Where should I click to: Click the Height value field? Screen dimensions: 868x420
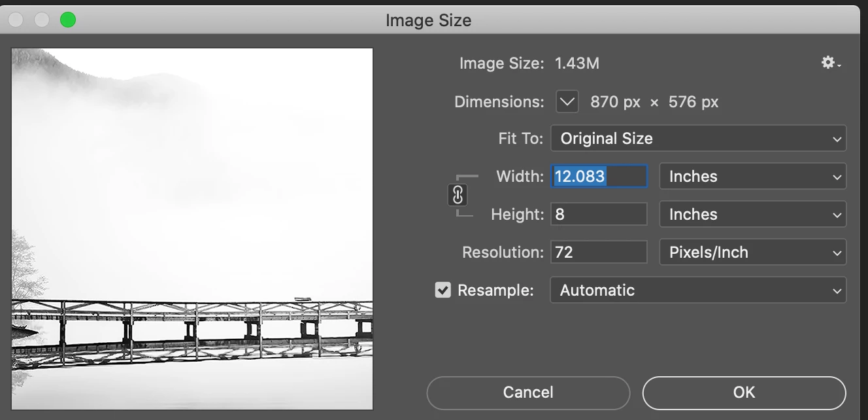click(599, 215)
